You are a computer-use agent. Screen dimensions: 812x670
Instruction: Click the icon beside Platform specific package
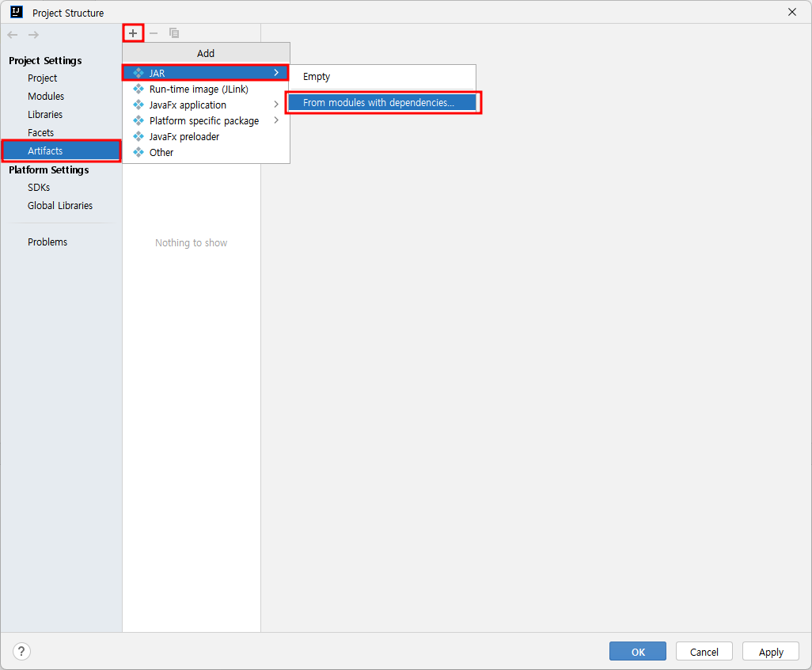click(138, 120)
